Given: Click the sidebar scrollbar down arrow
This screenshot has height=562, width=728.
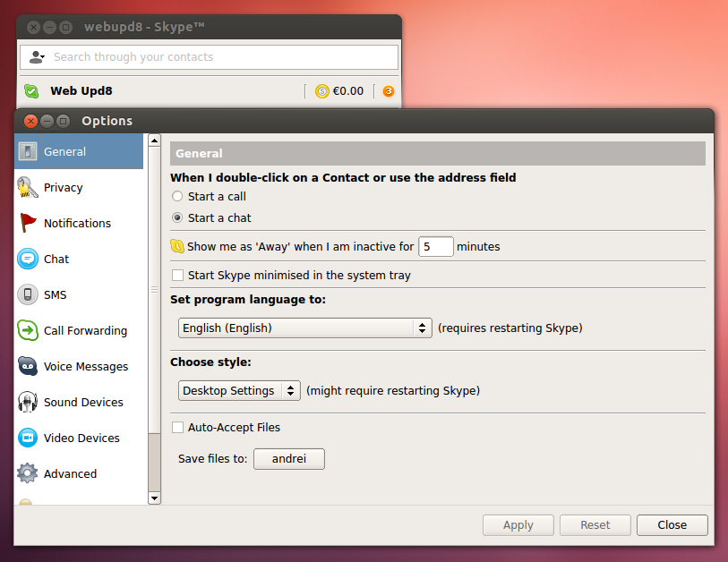Looking at the screenshot, I should 155,498.
